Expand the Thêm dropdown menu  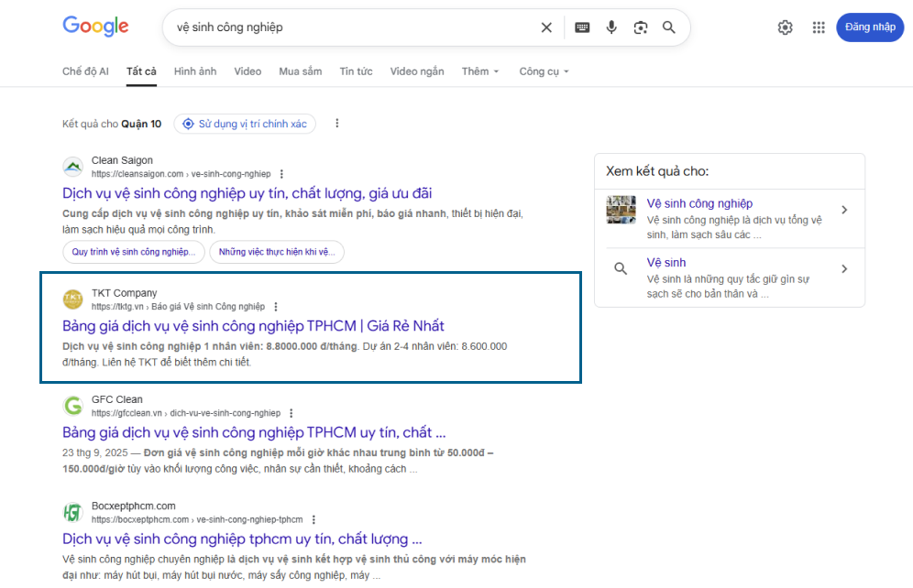click(480, 71)
